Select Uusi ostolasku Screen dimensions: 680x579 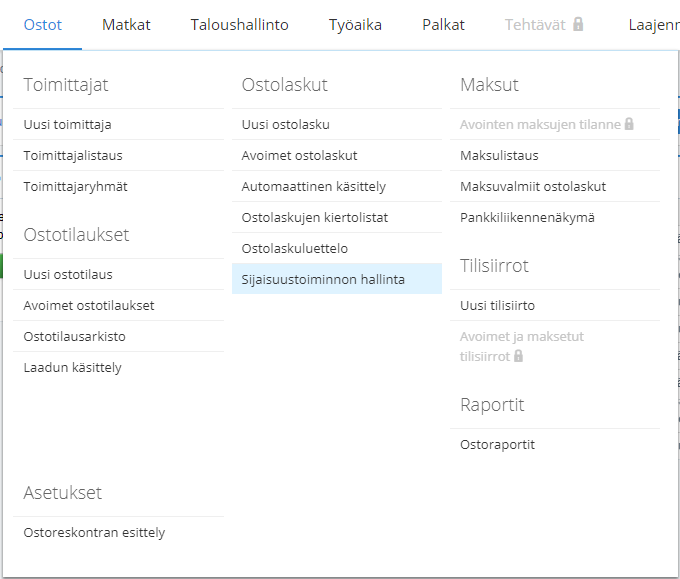tap(286, 124)
